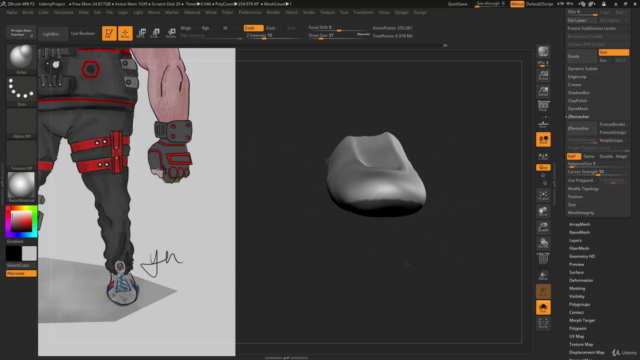Activate the Edit mode button
The image size is (640, 360).
click(109, 33)
